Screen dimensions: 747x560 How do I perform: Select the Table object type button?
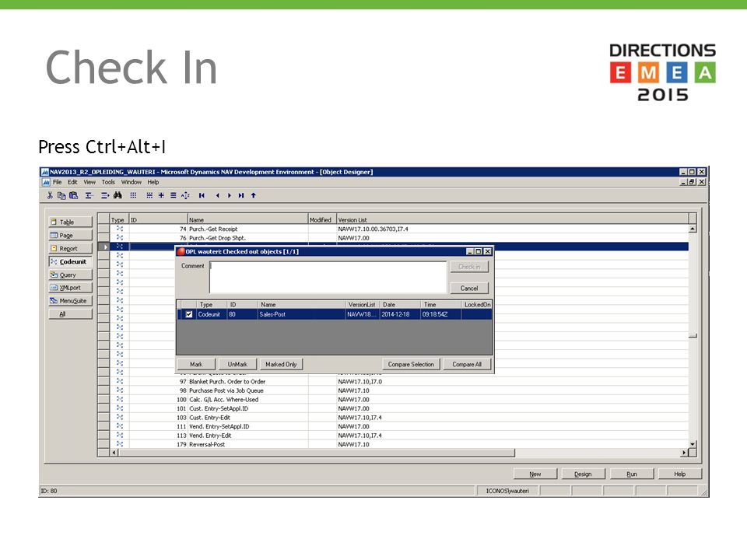[x=70, y=222]
